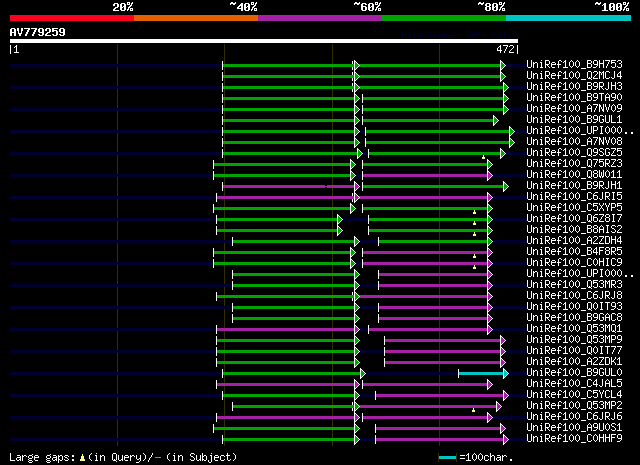
Task: Open hit UniRef100_B9RJH3
Action: click(574, 87)
